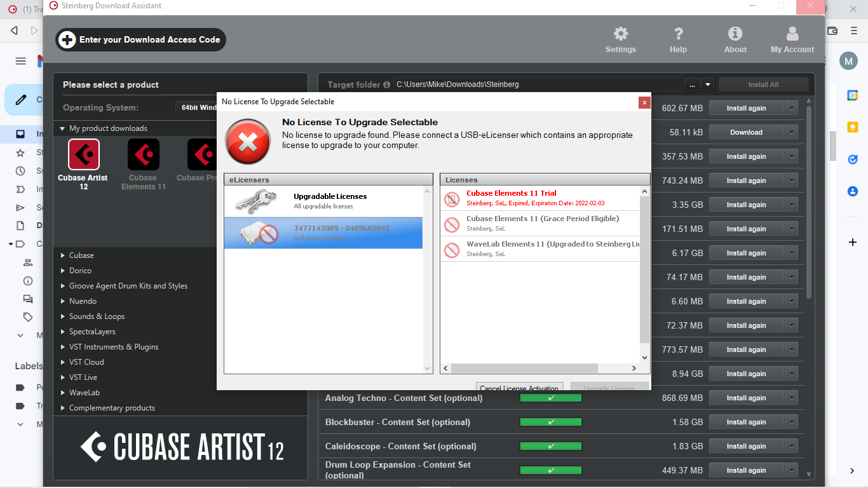Open the About info icon
Screen dimensions: 868x488
[735, 40]
